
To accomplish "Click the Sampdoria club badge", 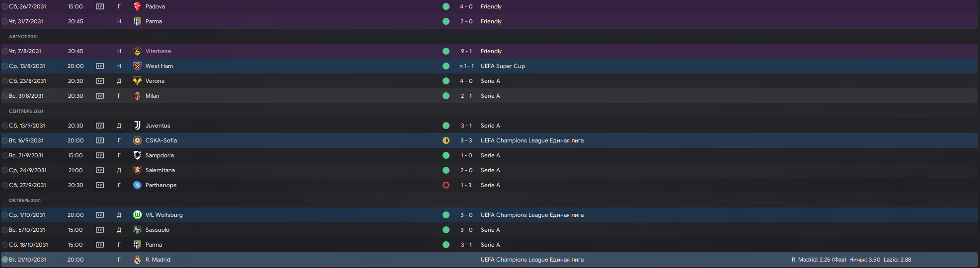I will (138, 155).
